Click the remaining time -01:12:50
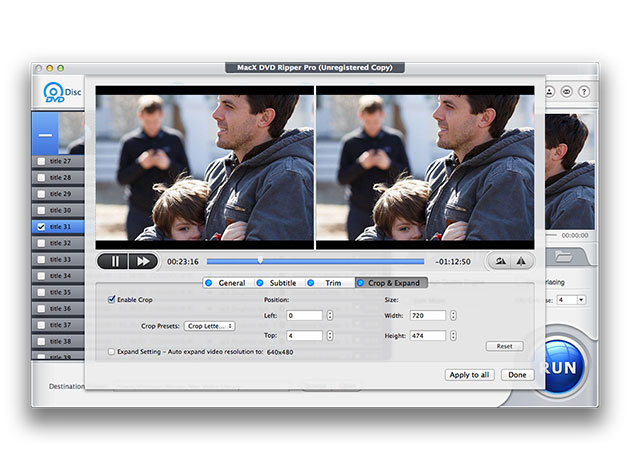The image size is (630, 473). [453, 262]
